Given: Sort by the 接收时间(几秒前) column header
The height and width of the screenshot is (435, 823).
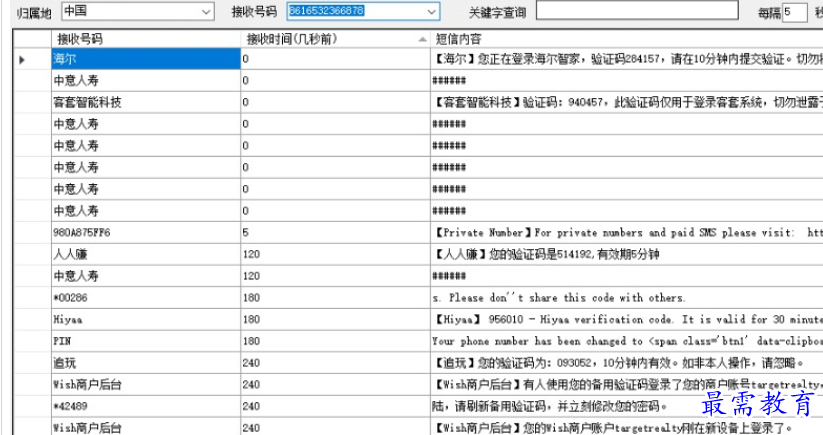Looking at the screenshot, I should pos(335,39).
